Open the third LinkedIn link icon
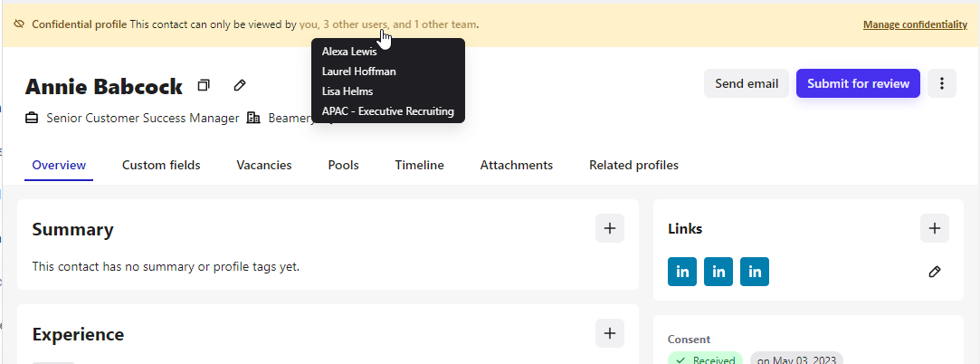Image resolution: width=980 pixels, height=364 pixels. 755,272
